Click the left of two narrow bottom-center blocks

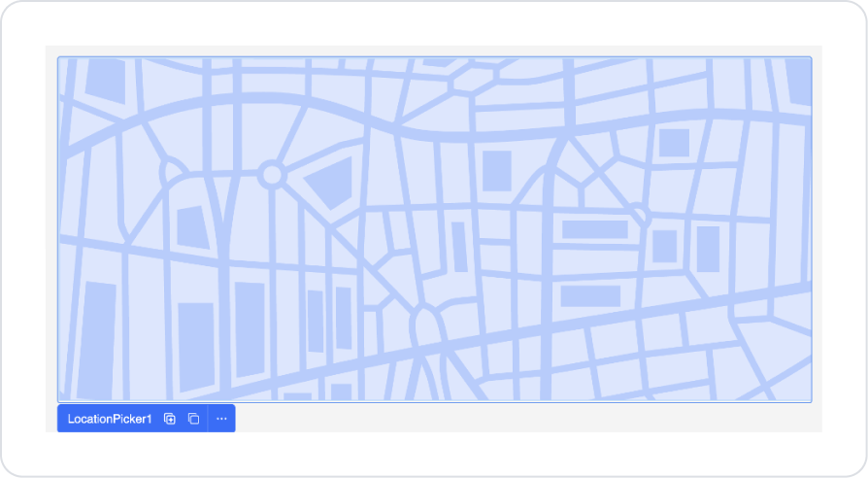tap(316, 322)
